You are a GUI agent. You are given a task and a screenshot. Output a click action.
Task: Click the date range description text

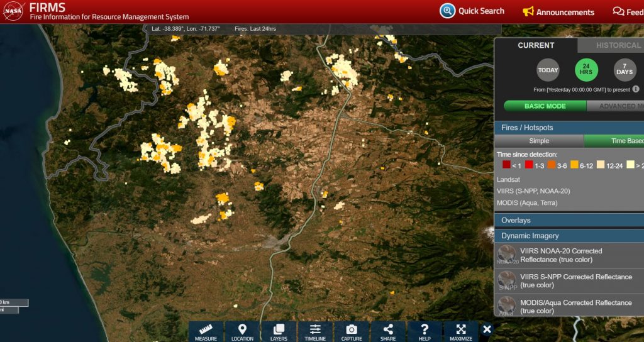581,89
